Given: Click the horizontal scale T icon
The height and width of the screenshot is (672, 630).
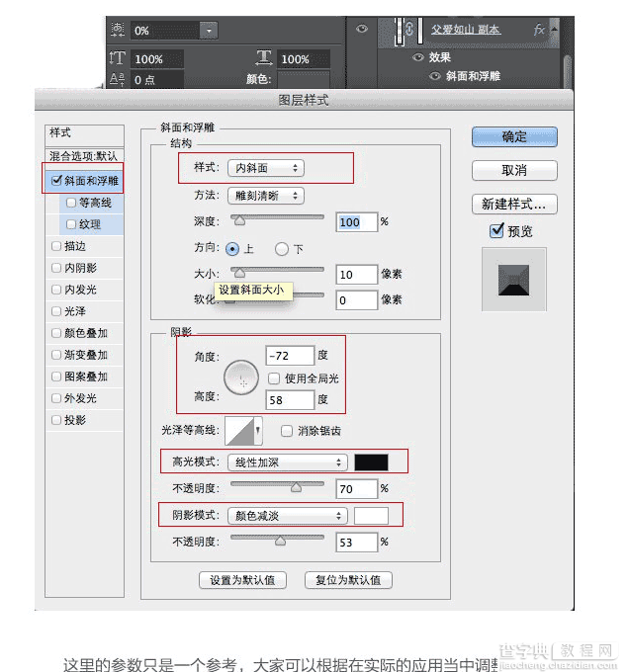Looking at the screenshot, I should tap(264, 57).
